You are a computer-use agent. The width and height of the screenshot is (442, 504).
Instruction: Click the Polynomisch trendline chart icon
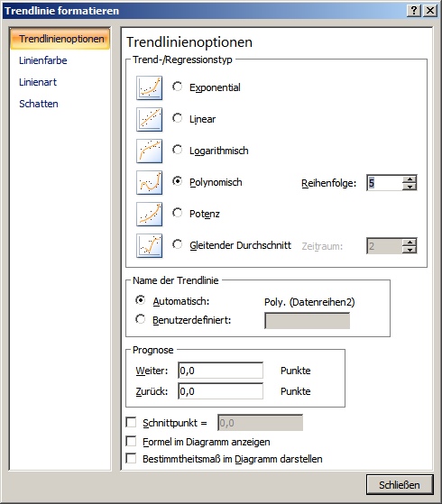[x=149, y=182]
